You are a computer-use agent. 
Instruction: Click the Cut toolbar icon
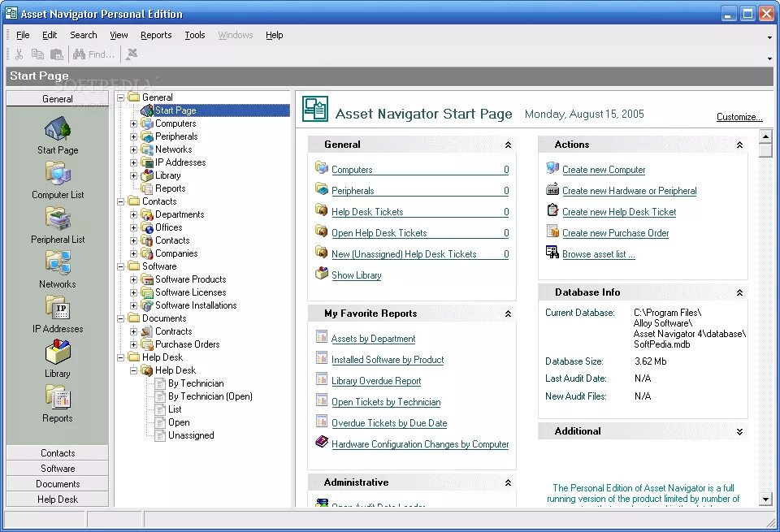point(19,54)
